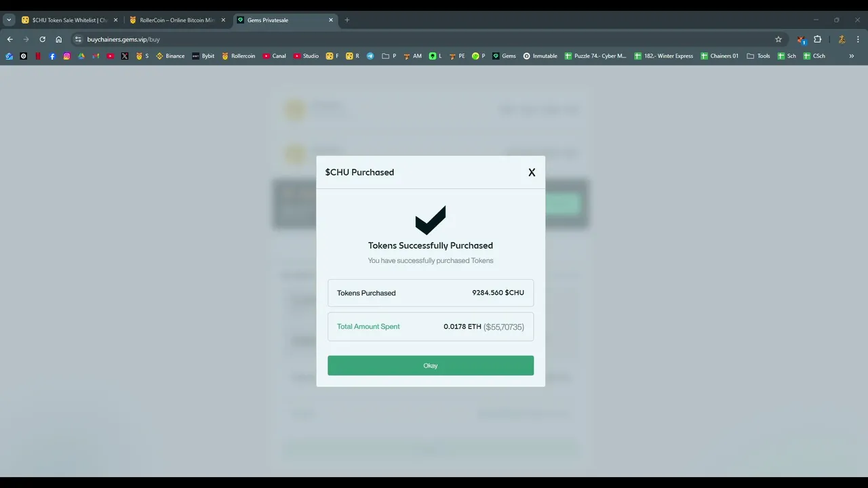Open the Tools bookmarks folder
Viewport: 868px width, 488px height.
[758, 56]
